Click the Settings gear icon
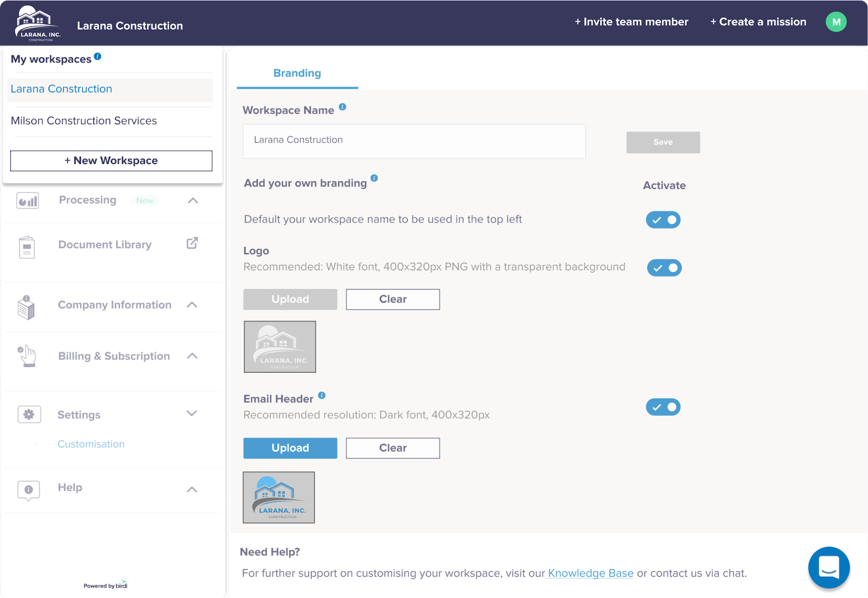The image size is (868, 598). point(29,415)
